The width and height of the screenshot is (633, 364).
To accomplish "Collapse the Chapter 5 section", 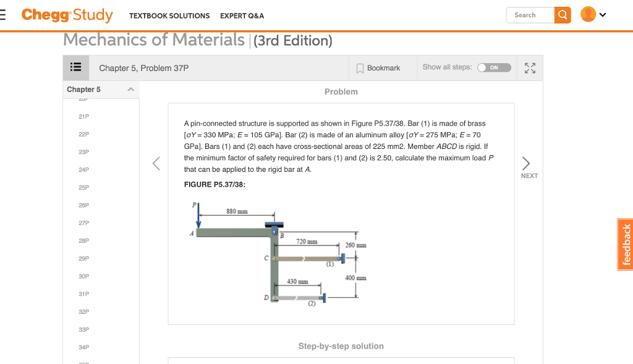I will click(x=130, y=89).
